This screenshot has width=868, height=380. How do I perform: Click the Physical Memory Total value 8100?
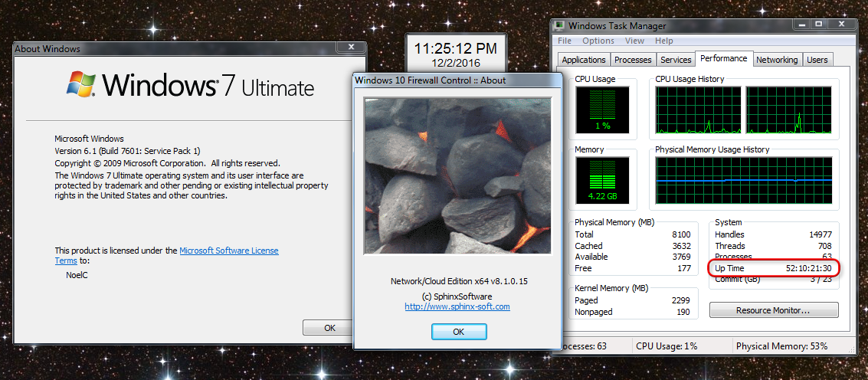(681, 234)
